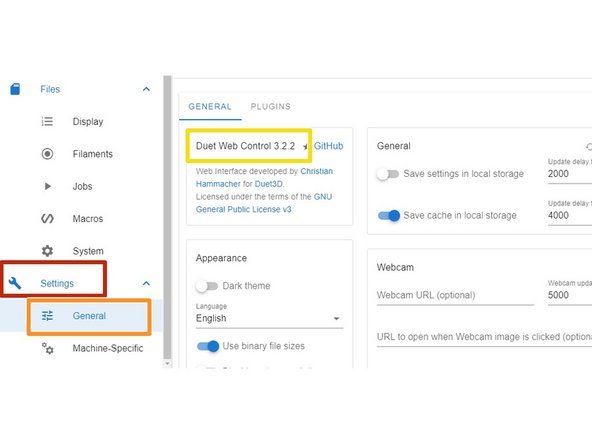592x444 pixels.
Task: Open the Language dropdown
Action: click(270, 318)
